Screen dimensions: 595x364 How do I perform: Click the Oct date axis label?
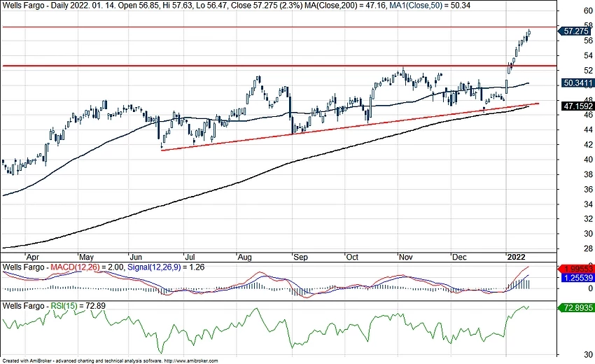[x=352, y=257]
